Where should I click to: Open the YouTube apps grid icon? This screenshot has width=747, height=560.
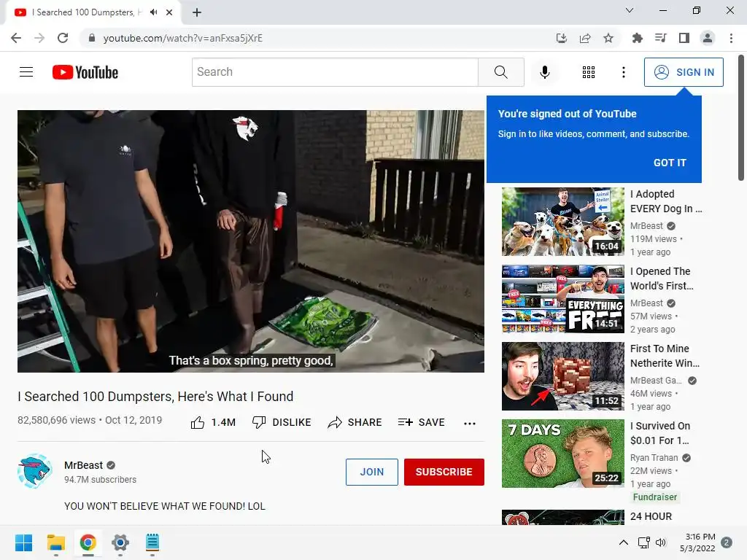[589, 72]
